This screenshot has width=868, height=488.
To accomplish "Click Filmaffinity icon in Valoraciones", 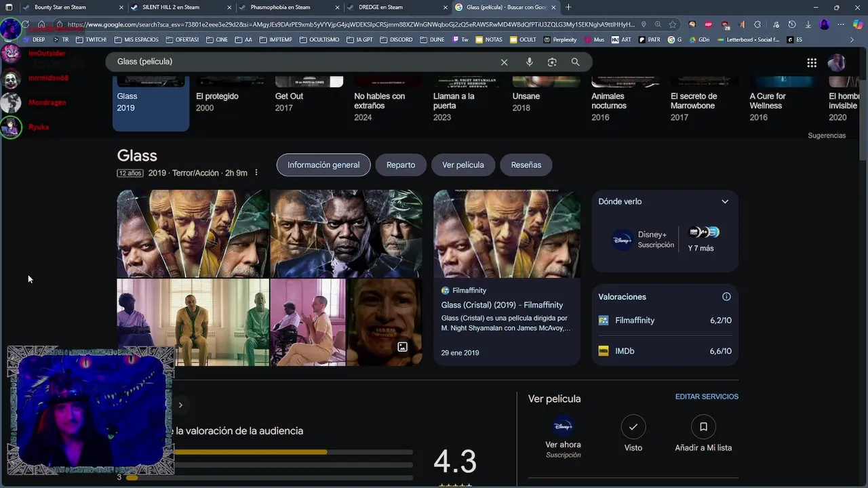I will click(x=604, y=320).
